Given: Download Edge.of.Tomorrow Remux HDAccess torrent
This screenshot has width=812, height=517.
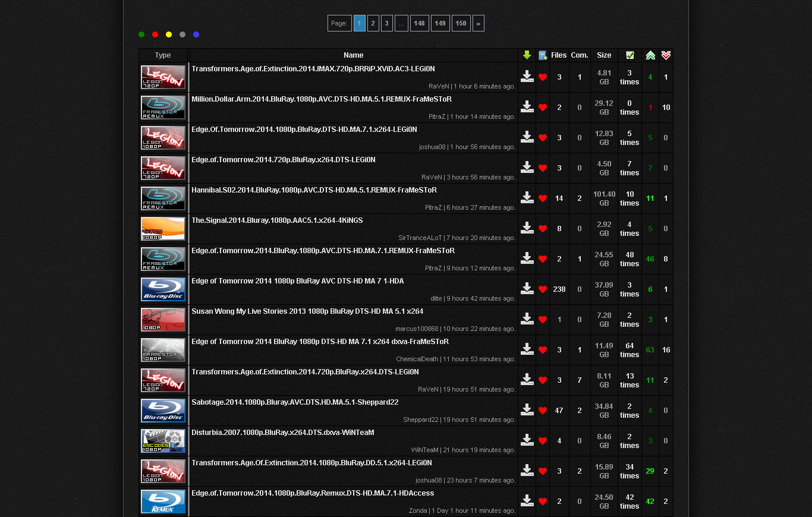Looking at the screenshot, I should pyautogui.click(x=527, y=501).
